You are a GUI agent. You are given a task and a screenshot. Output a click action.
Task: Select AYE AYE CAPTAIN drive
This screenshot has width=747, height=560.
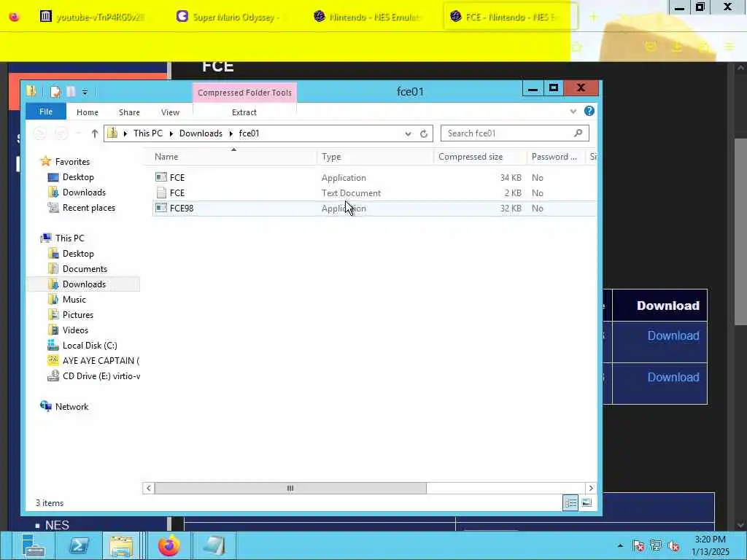coord(93,361)
